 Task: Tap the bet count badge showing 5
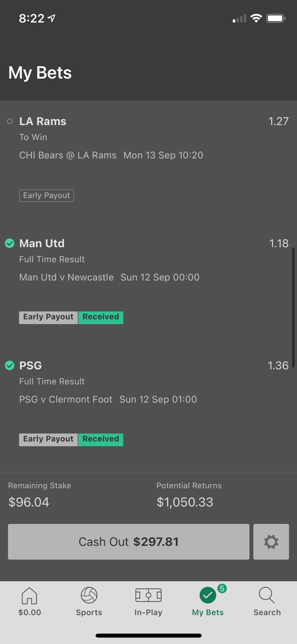coord(222,588)
